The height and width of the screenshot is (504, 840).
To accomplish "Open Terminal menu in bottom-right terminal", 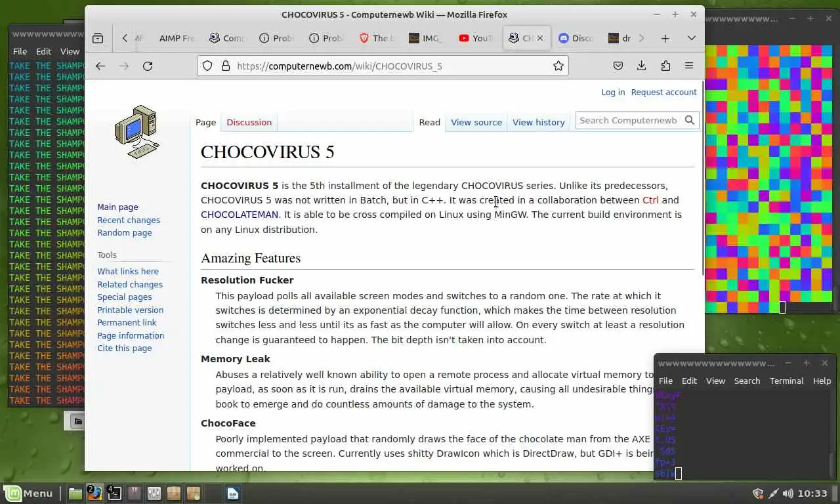I will point(786,381).
